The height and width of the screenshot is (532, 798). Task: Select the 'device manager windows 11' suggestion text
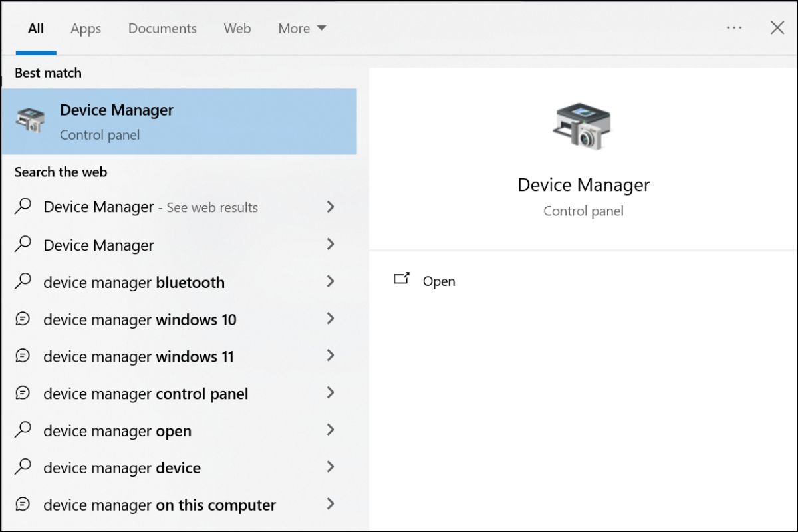pos(138,357)
